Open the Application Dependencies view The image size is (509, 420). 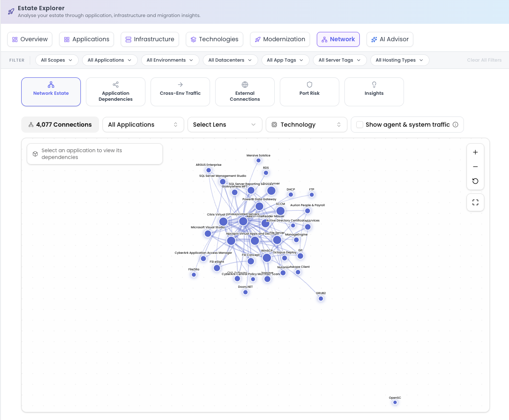click(116, 92)
